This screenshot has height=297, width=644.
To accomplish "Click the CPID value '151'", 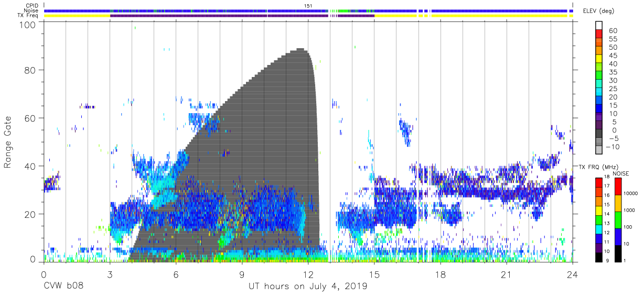I will click(x=308, y=5).
